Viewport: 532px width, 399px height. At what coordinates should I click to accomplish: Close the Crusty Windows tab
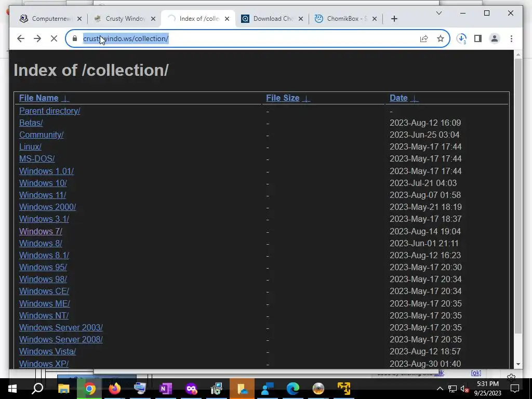coord(153,19)
